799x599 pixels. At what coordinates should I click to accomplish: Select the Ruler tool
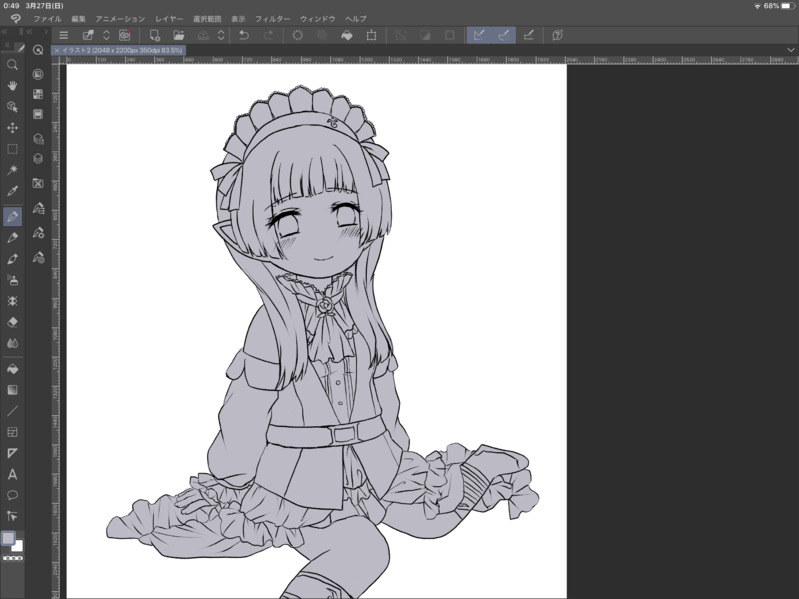12,453
